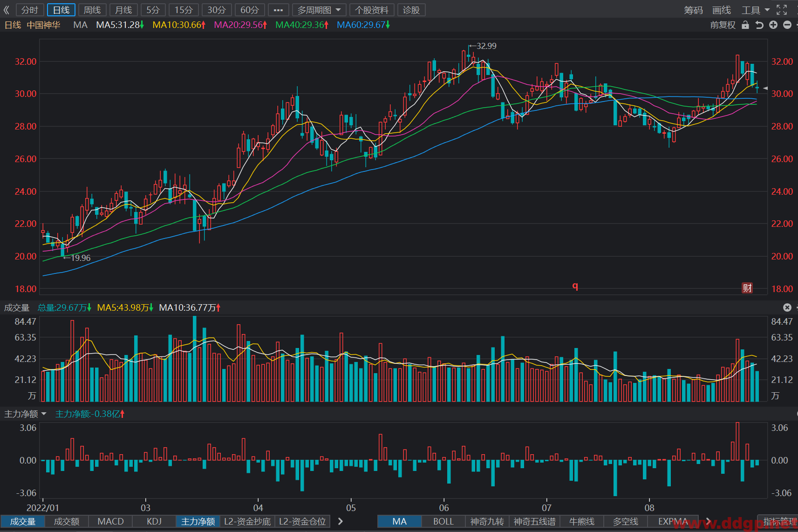The image size is (798, 532).
Task: Click the unlock padlock icon next to 前复权
Action: pos(745,25)
